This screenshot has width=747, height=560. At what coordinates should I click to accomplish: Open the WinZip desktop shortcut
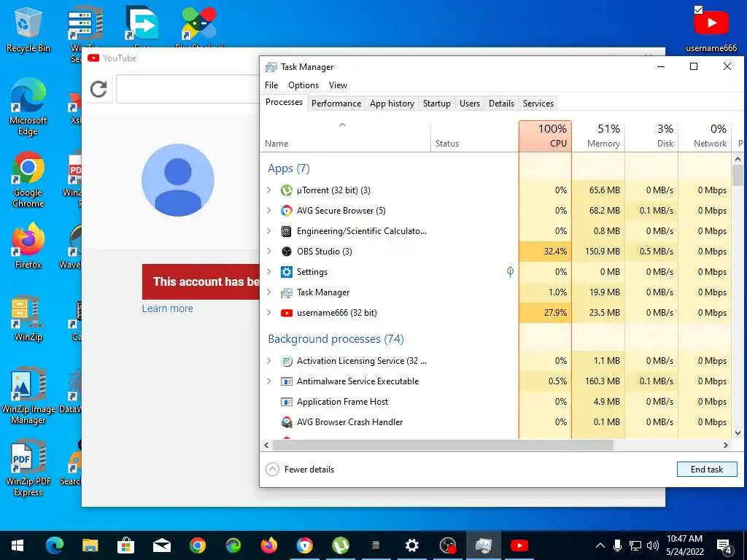28,319
